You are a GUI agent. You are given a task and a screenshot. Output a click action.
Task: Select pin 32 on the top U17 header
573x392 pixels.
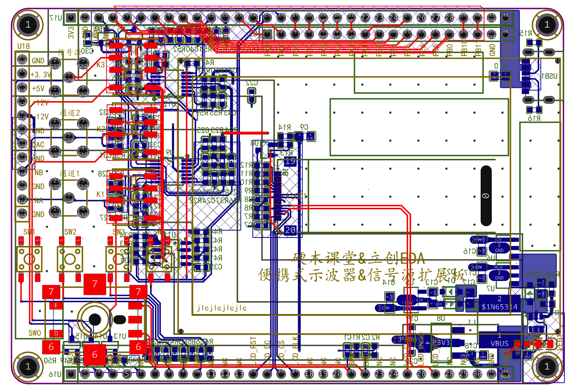pyautogui.click(x=505, y=17)
